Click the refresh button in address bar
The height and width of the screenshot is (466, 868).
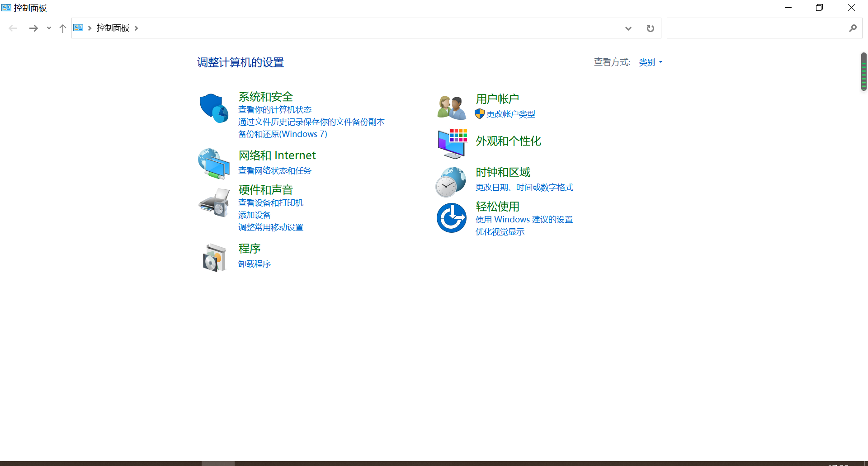pos(650,28)
